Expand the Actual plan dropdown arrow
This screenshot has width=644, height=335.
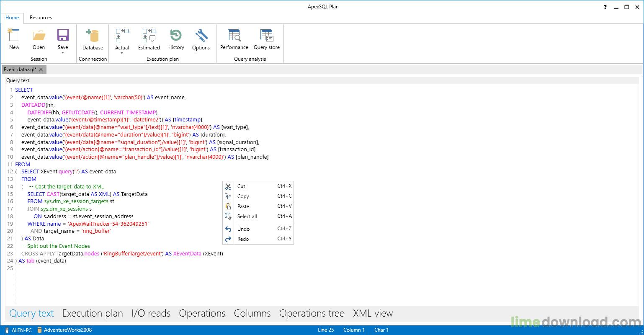(x=122, y=54)
